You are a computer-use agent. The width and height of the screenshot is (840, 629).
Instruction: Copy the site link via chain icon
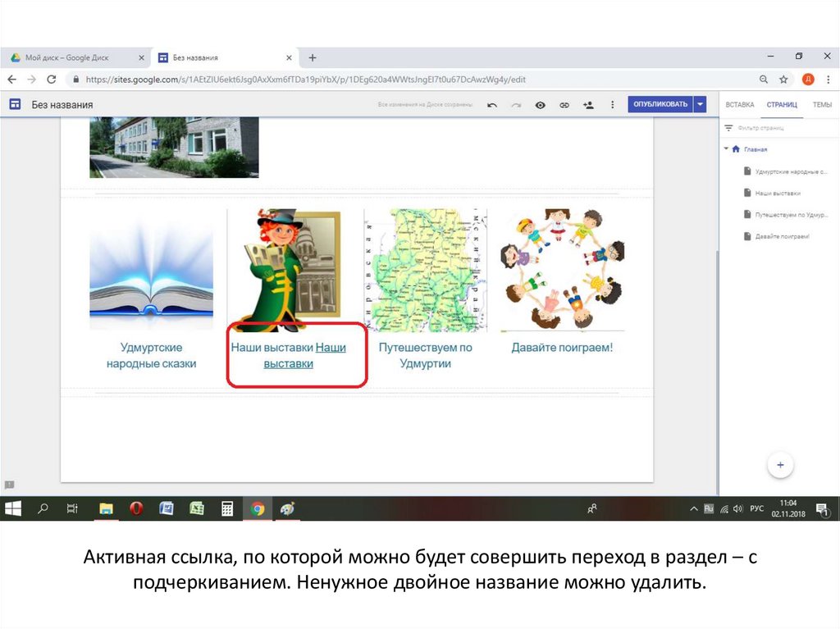point(564,105)
